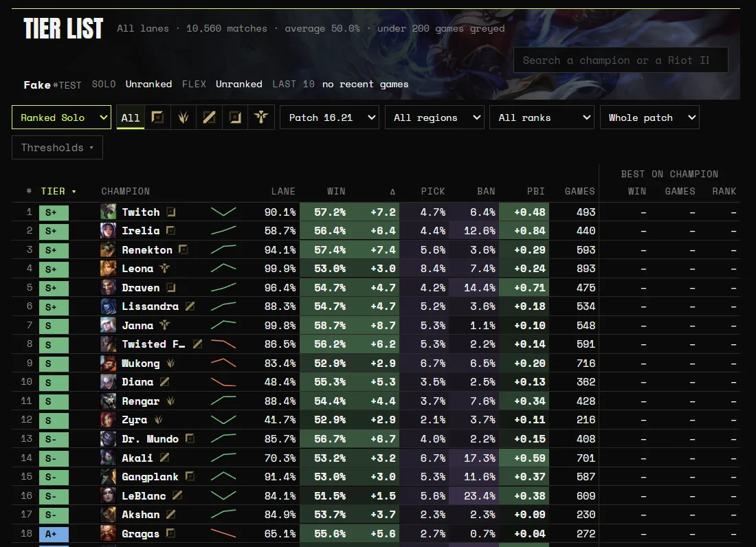This screenshot has height=547, width=756.
Task: Open Twisted F… champion name link
Action: [x=153, y=344]
